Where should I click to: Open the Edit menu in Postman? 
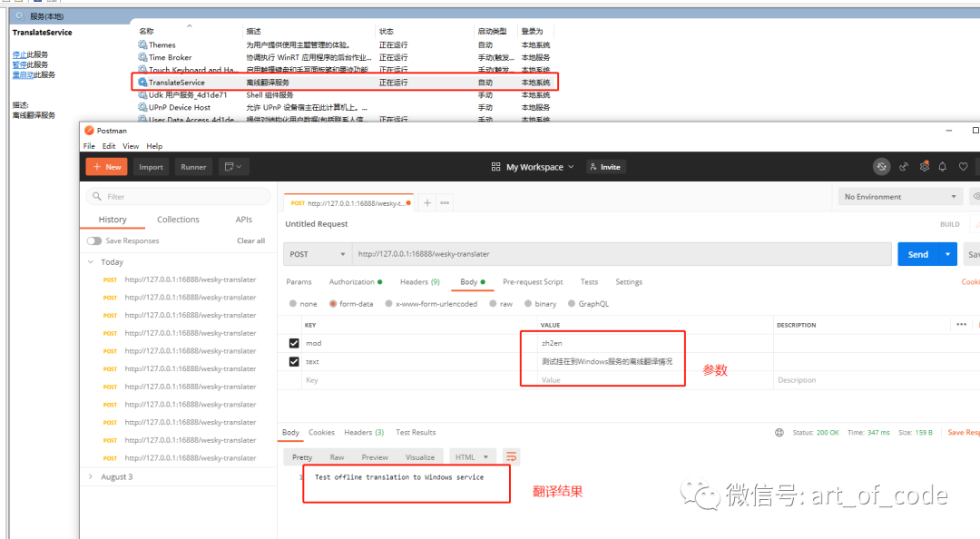coord(109,146)
